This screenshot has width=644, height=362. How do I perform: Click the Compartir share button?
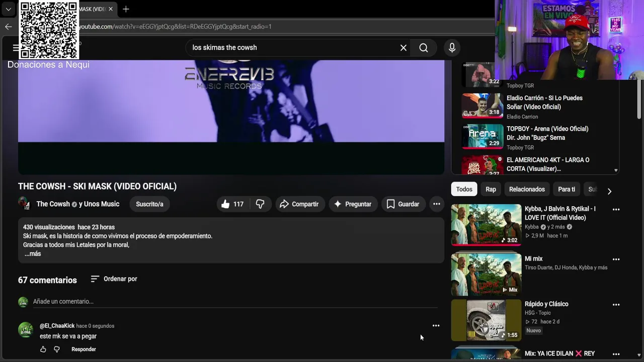click(299, 204)
